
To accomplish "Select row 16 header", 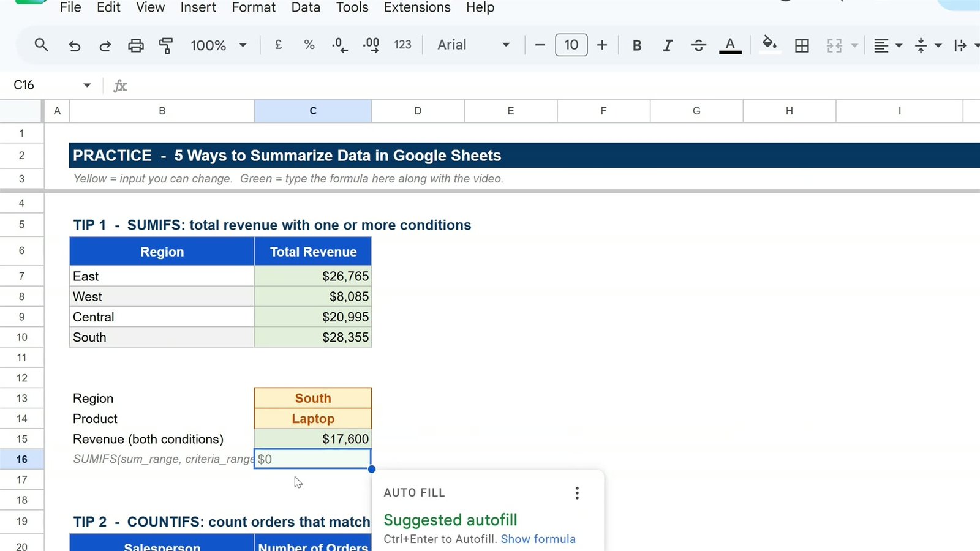I will pyautogui.click(x=21, y=459).
